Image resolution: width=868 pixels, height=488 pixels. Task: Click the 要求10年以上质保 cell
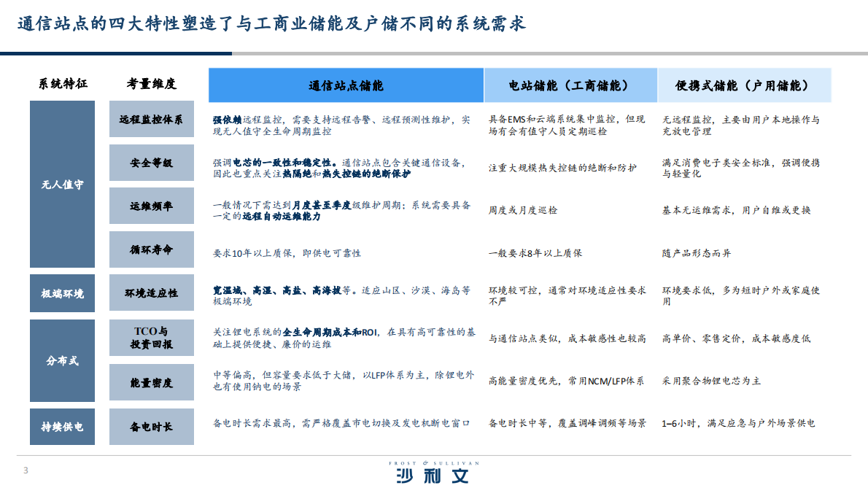[x=287, y=253]
